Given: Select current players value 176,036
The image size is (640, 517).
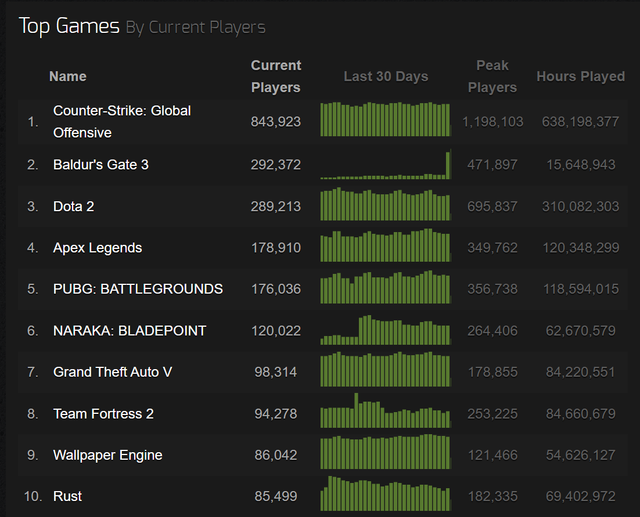Looking at the screenshot, I should pos(276,289).
